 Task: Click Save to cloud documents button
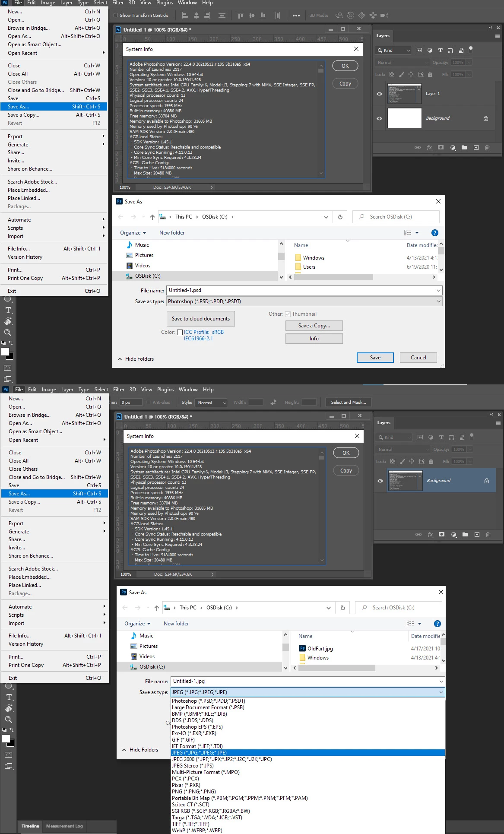pos(201,319)
